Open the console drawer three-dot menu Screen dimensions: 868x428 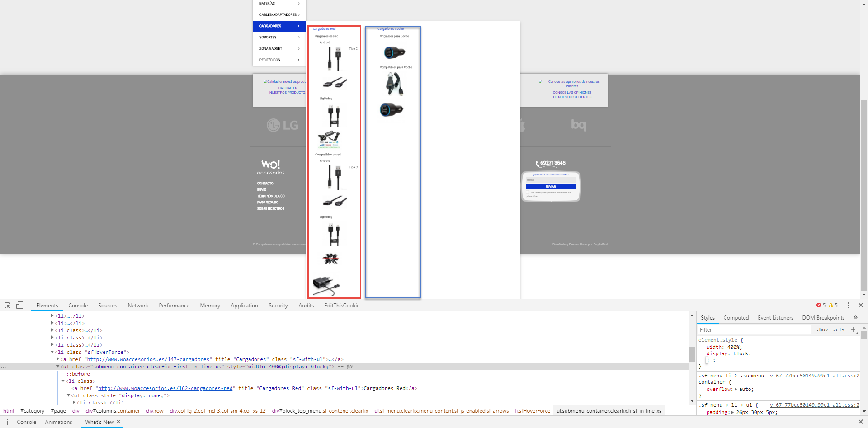(x=7, y=422)
